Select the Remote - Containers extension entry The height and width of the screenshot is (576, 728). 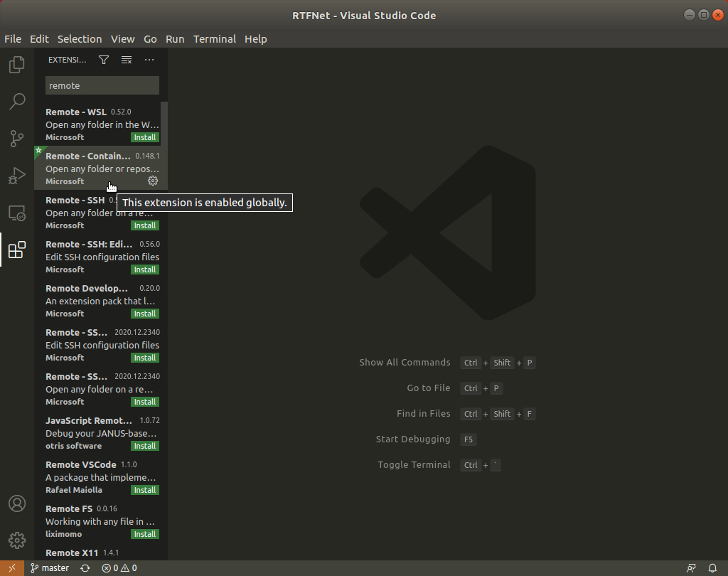tap(101, 168)
